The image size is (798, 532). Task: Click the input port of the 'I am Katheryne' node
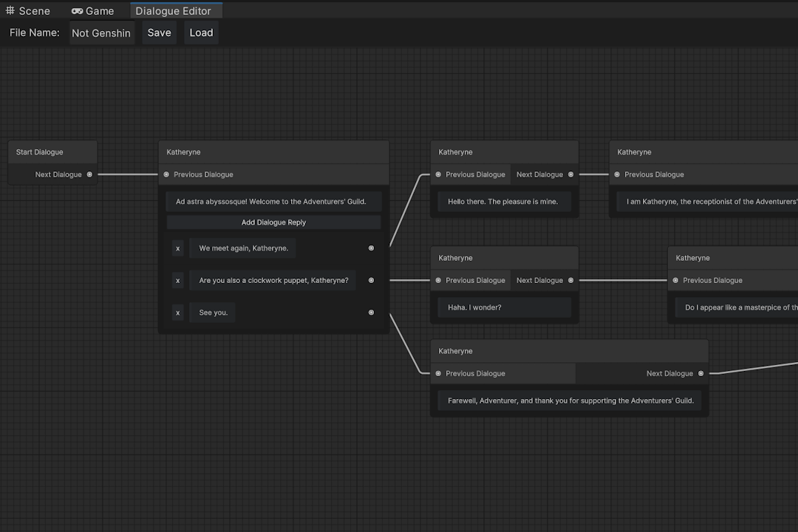[x=617, y=174]
